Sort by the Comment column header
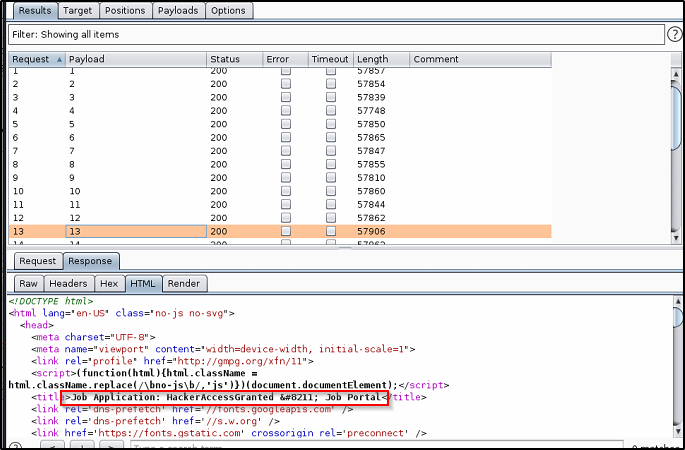This screenshot has width=685, height=450. [x=481, y=59]
